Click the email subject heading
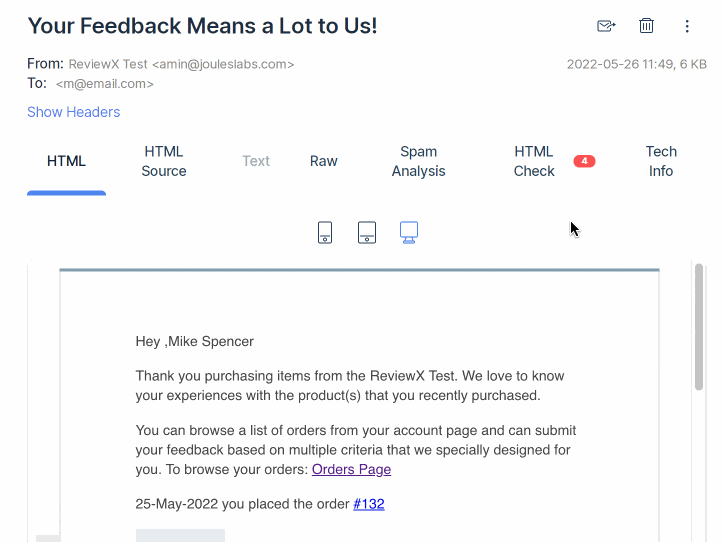The width and height of the screenshot is (724, 542). 202,26
